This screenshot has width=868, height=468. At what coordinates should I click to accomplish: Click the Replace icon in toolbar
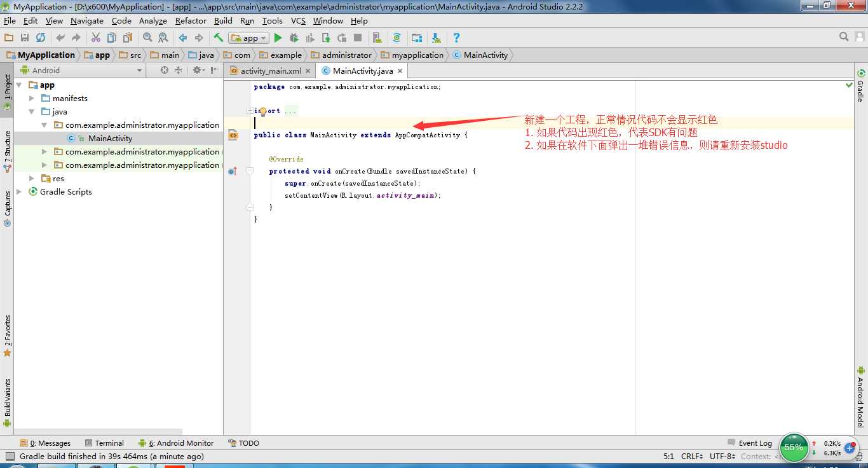click(x=163, y=38)
